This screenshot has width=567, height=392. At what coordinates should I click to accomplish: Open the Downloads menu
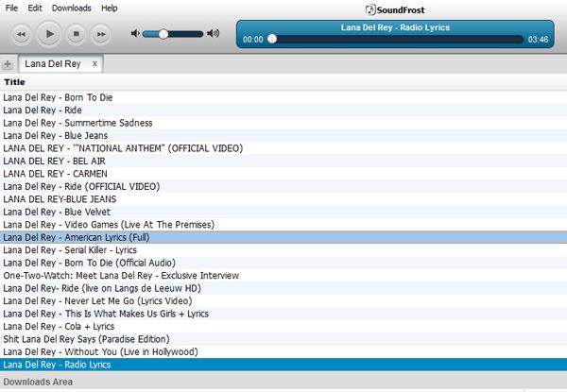(72, 8)
